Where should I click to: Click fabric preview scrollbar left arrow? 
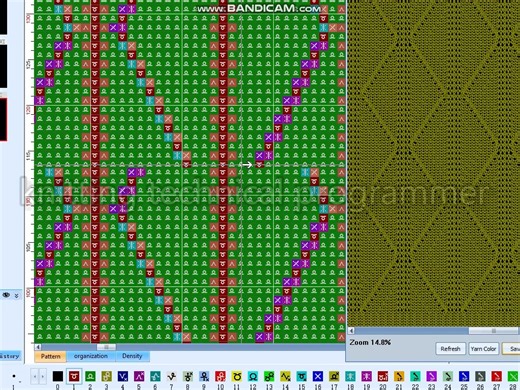[x=351, y=331]
